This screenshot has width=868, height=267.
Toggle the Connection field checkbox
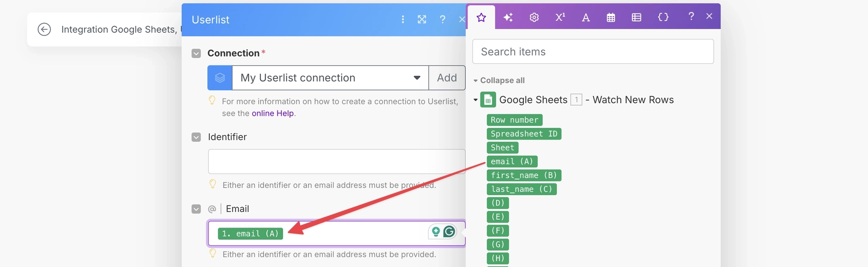196,53
